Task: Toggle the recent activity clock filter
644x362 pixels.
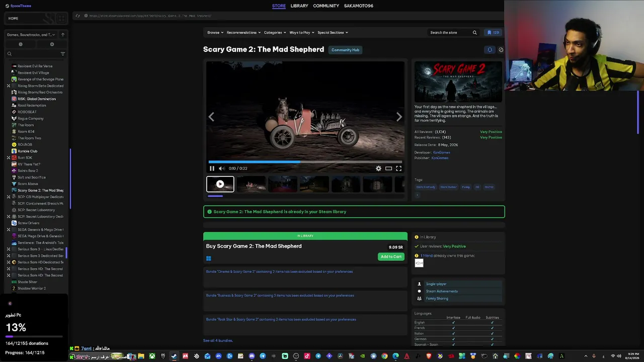Action: click(21, 44)
